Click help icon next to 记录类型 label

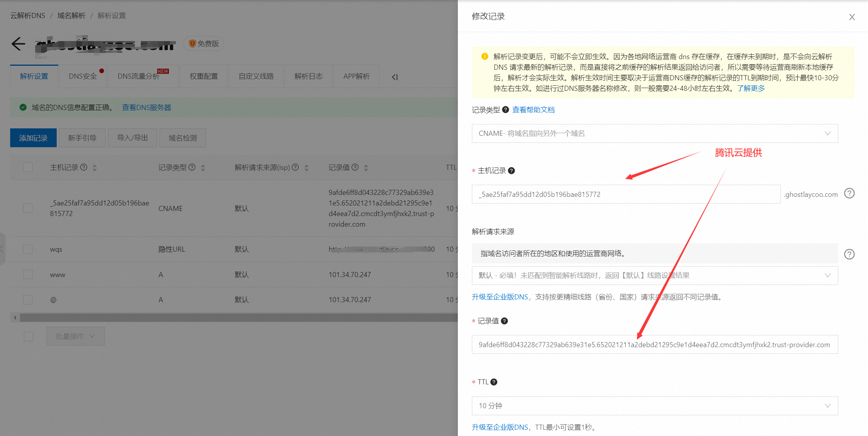coord(506,110)
